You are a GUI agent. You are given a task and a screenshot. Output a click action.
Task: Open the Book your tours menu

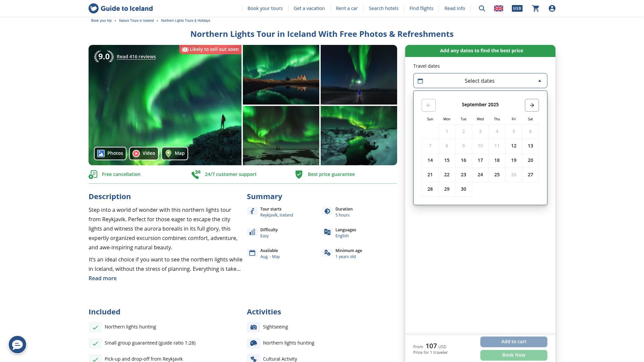coord(265,8)
